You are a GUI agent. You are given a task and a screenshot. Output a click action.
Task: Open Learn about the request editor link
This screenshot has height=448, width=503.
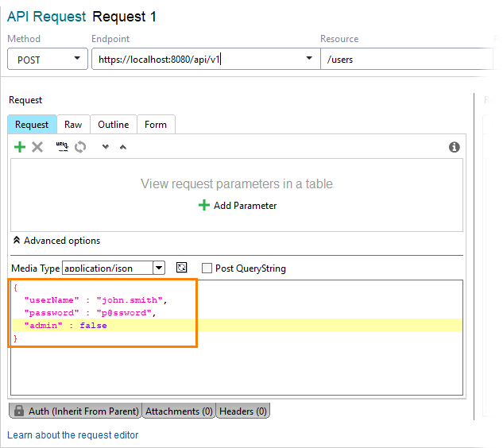click(73, 434)
